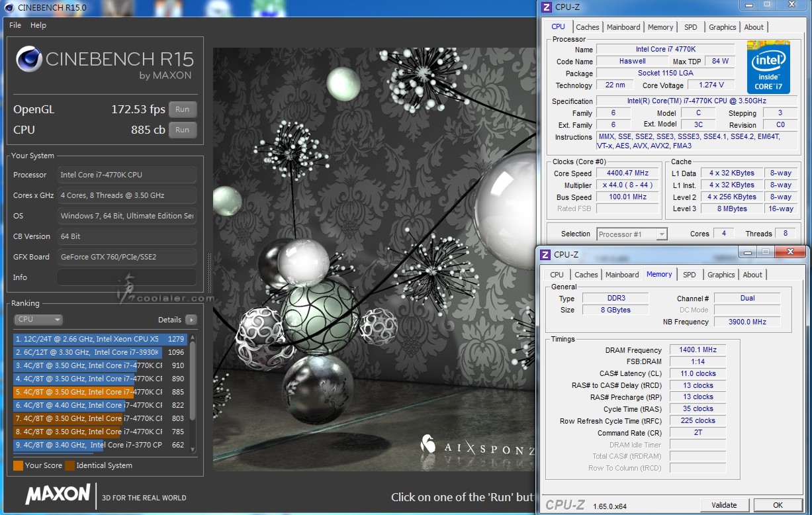Click the Cycle Time (tRAS) value '35 clocks'

[x=698, y=409]
